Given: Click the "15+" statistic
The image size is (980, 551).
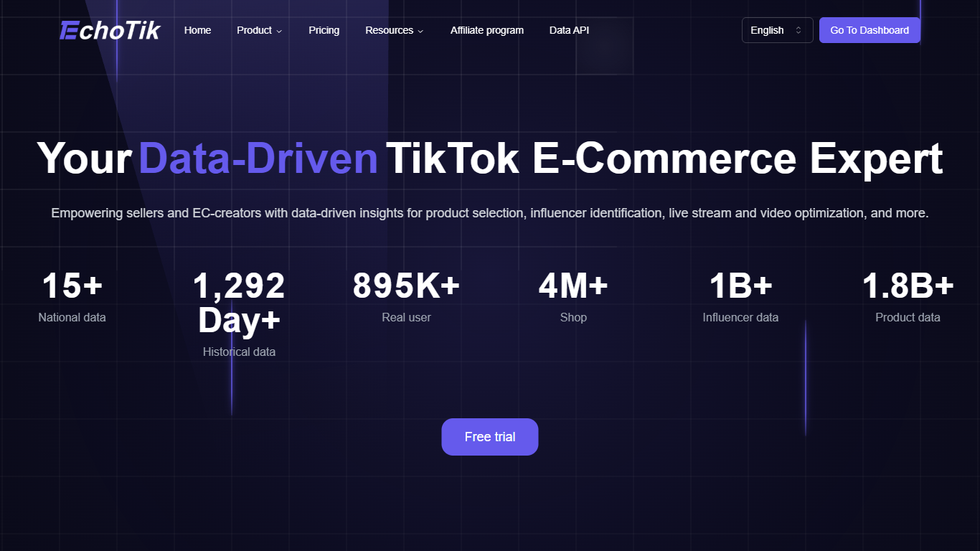Looking at the screenshot, I should click(72, 286).
